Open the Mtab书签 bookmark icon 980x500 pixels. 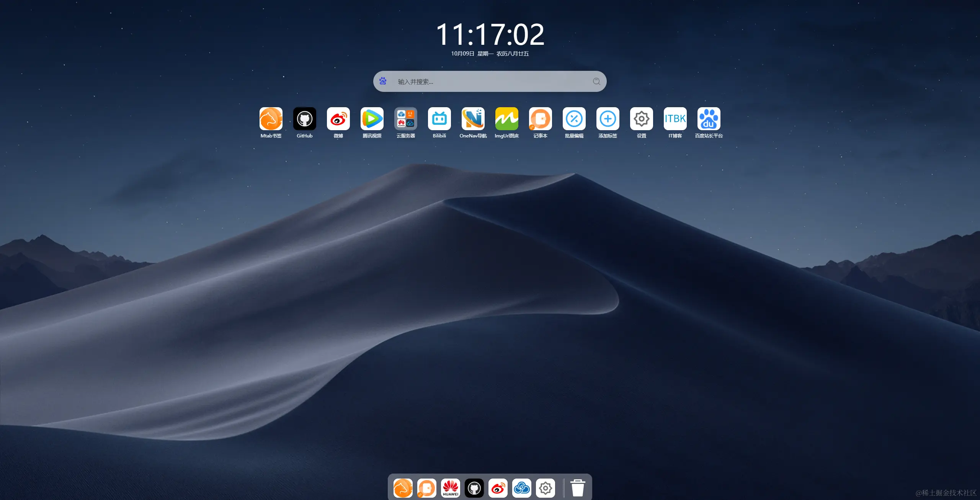(271, 119)
